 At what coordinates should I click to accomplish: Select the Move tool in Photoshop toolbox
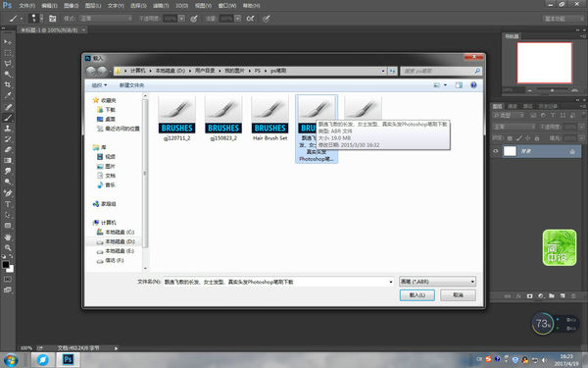[x=8, y=41]
